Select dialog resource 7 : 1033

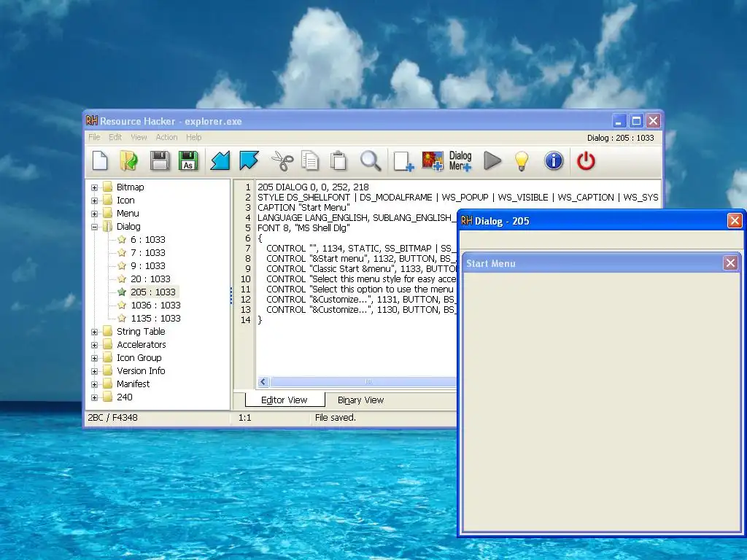pos(148,252)
